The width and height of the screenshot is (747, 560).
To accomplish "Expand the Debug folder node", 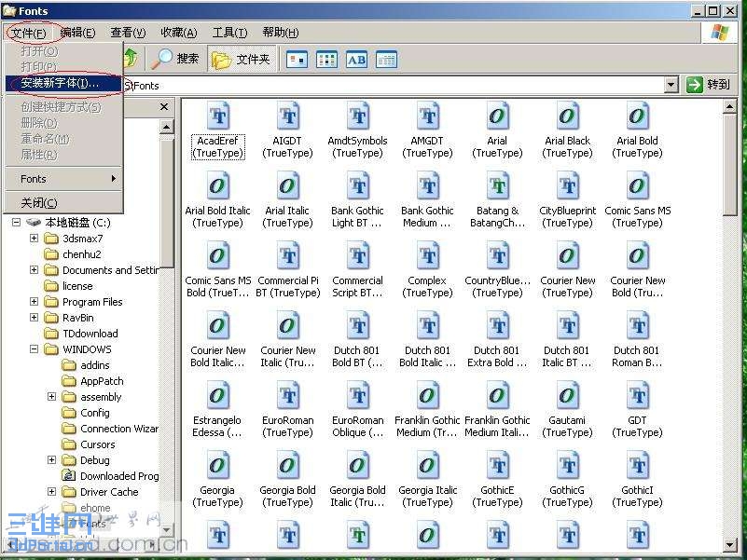I will (x=52, y=459).
